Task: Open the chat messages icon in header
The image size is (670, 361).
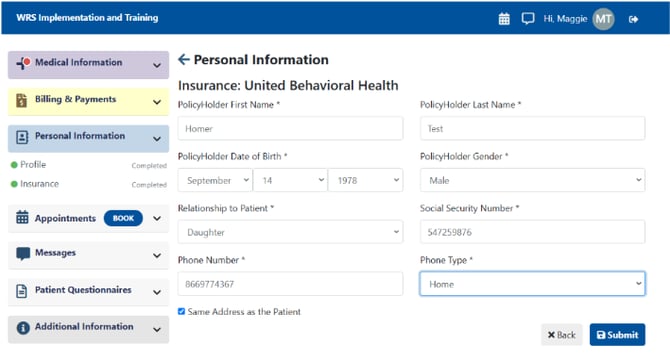Action: [x=528, y=18]
